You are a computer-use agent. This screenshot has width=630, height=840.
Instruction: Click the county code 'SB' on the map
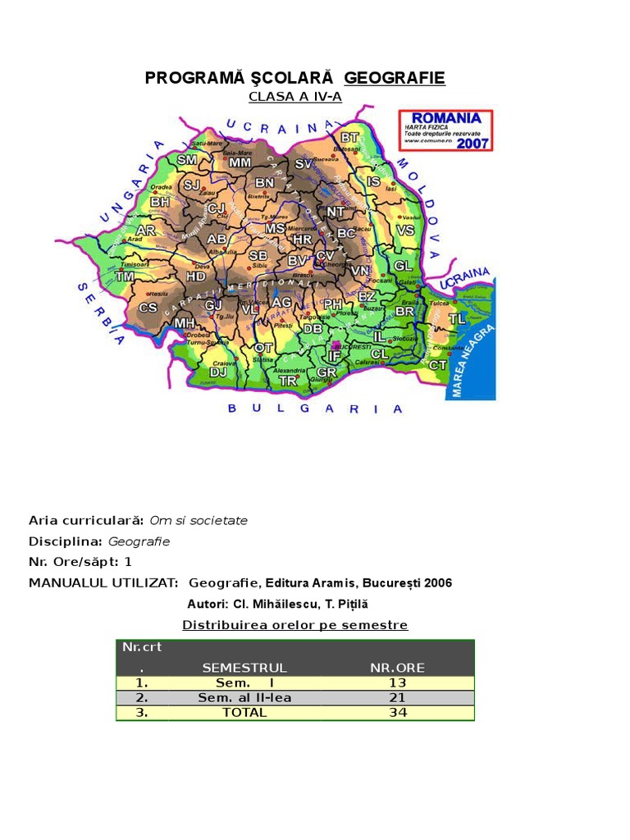click(258, 256)
